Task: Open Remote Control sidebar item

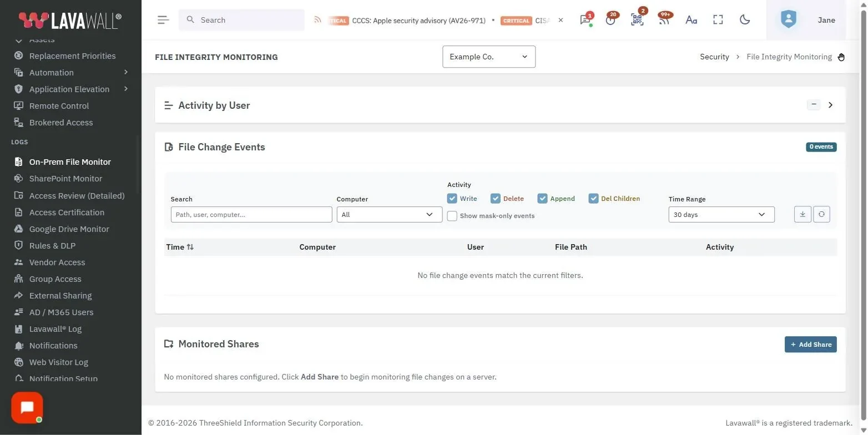Action: 59,106
